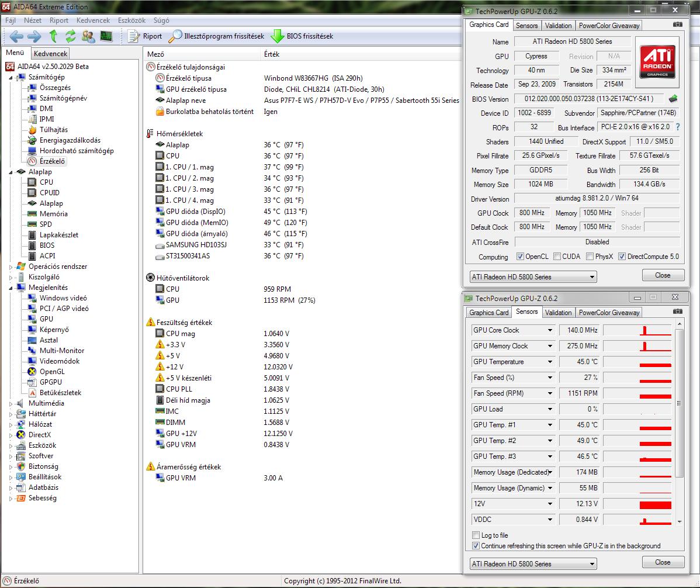Click the users icon in AIDA64 toolbar
The width and height of the screenshot is (700, 588).
[x=88, y=36]
